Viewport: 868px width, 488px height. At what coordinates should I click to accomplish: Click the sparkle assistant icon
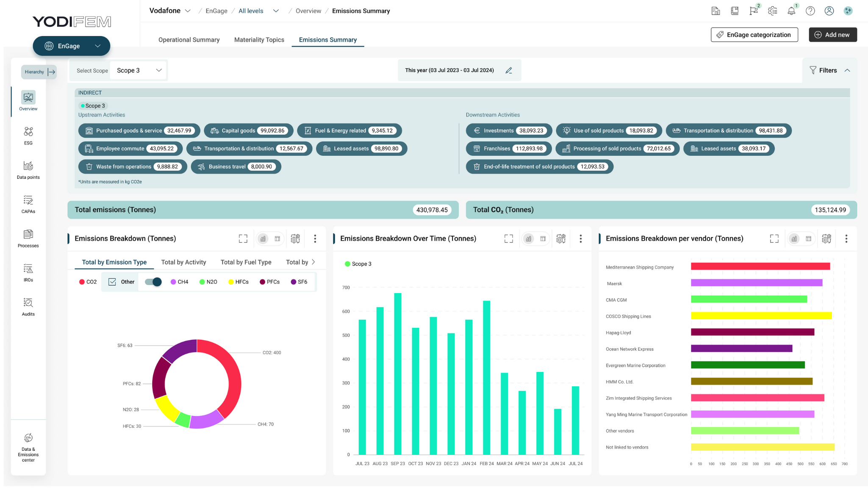click(848, 11)
